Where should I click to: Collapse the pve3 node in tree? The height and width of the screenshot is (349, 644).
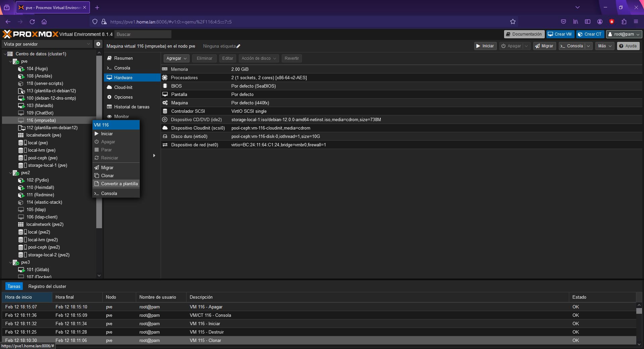point(10,263)
